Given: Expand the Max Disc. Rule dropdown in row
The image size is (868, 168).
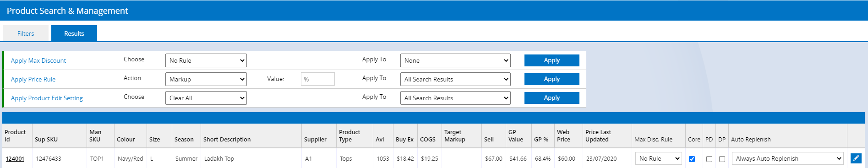Looking at the screenshot, I should point(659,158).
